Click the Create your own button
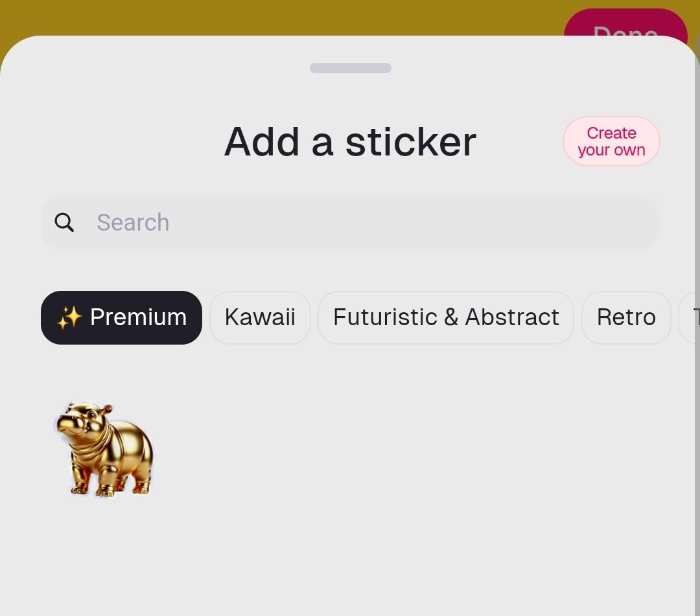This screenshot has width=700, height=616. tap(611, 141)
